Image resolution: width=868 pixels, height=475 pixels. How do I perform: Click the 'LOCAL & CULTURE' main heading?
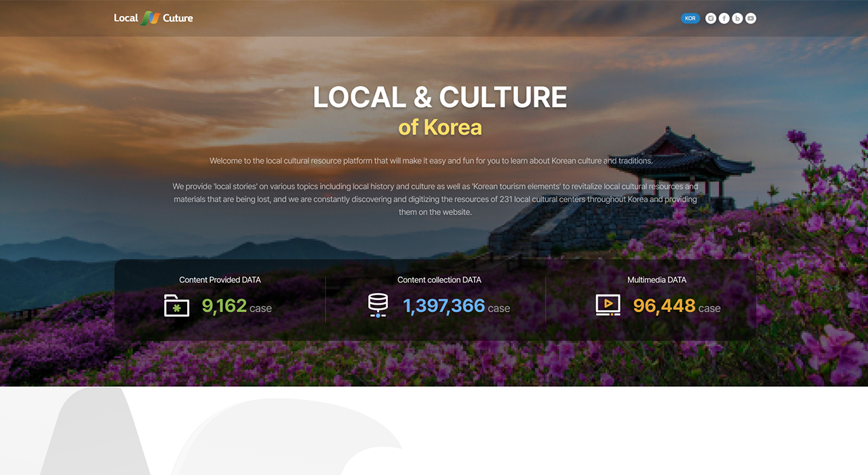[x=439, y=98]
